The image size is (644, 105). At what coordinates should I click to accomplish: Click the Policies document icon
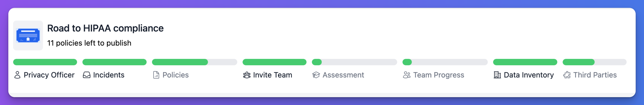click(x=156, y=75)
